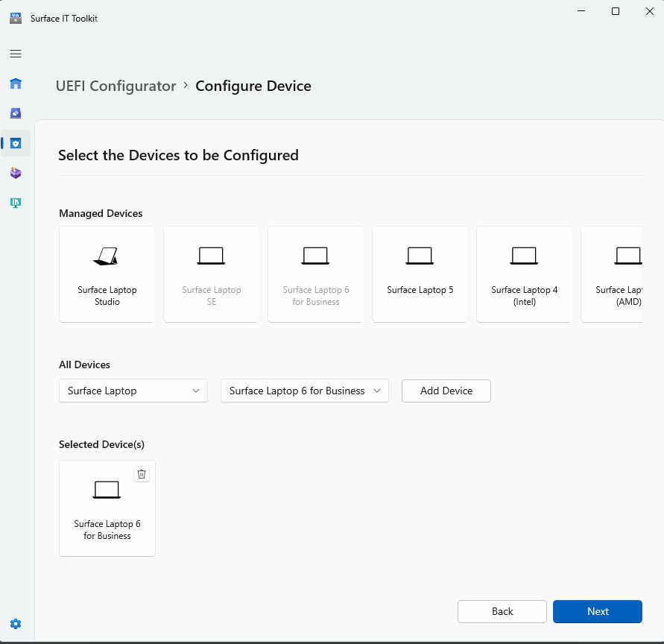Open the Home tool in sidebar
This screenshot has width=664, height=644.
16,83
